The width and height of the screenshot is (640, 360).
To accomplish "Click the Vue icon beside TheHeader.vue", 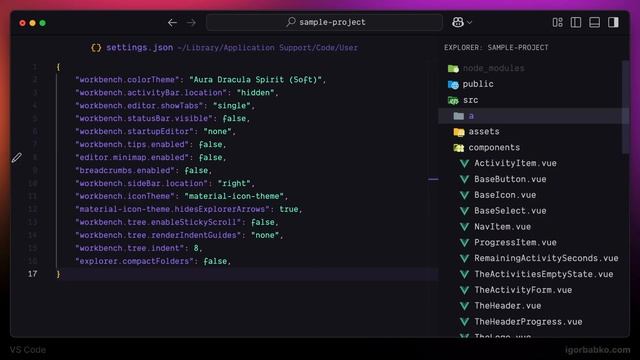I will pos(464,306).
